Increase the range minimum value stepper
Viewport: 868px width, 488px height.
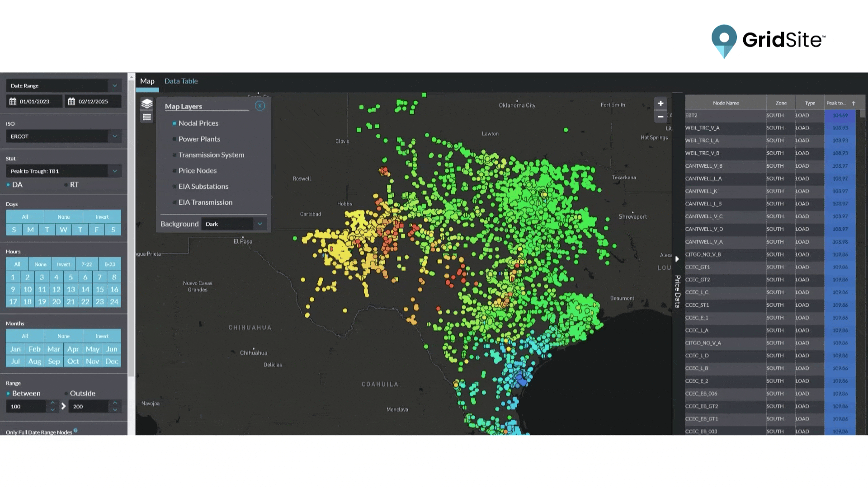tap(52, 403)
